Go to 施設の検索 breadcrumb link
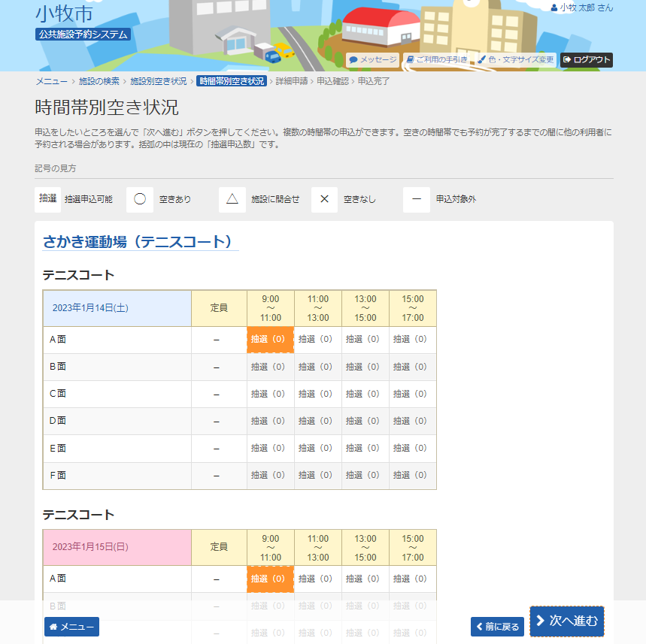646x644 pixels. (99, 81)
